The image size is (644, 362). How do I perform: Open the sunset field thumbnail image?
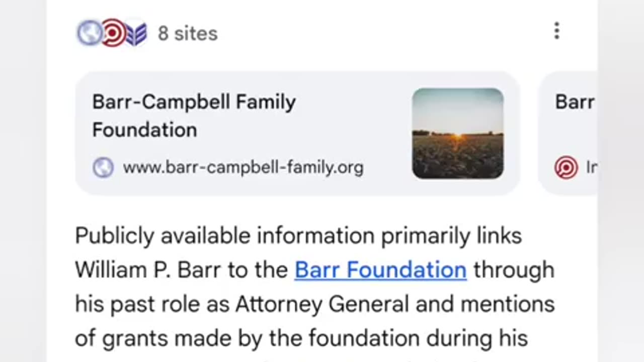coord(457,134)
